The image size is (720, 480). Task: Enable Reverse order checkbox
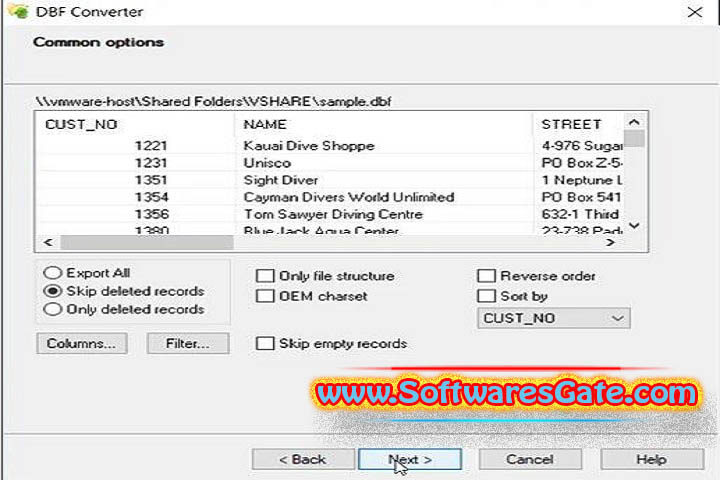click(x=486, y=276)
